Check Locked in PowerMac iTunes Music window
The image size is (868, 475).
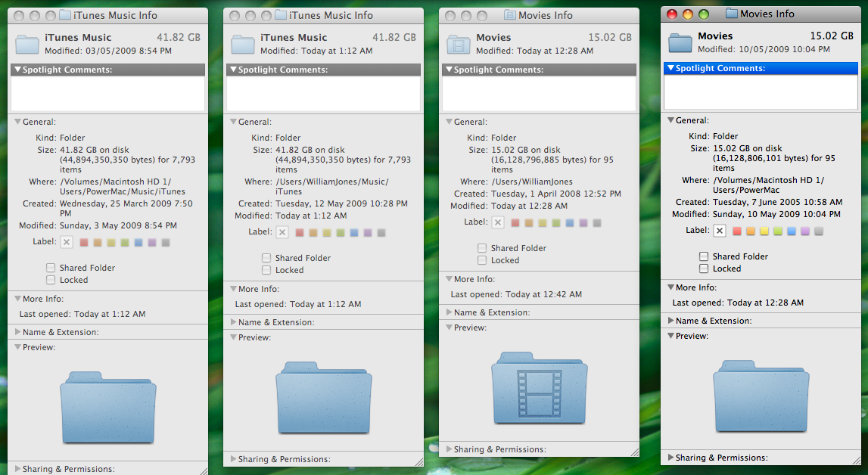point(51,280)
